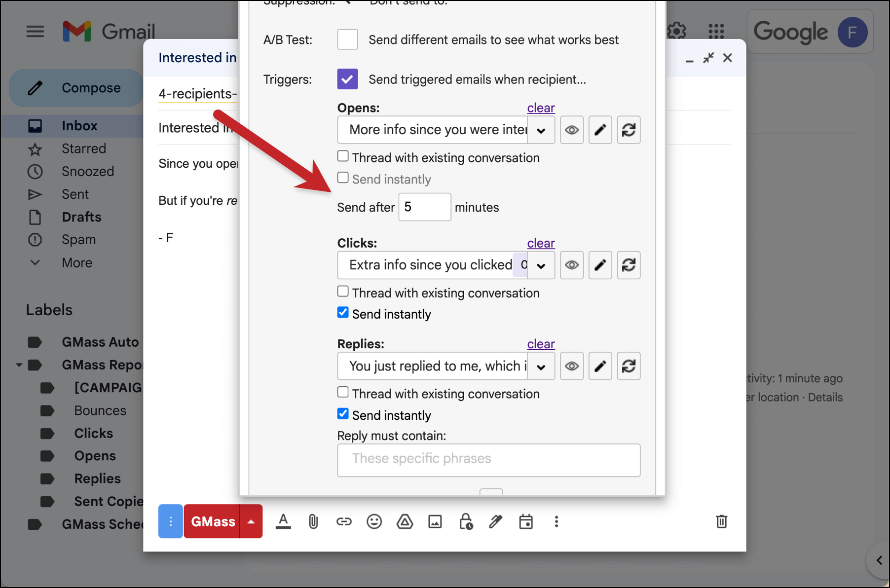The width and height of the screenshot is (890, 588).
Task: Open Spam folder
Action: [78, 240]
